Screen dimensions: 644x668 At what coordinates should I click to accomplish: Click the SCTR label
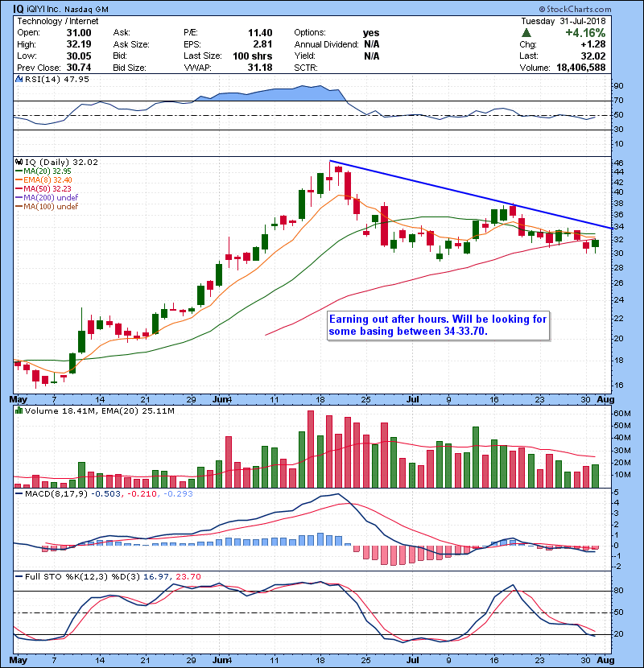(306, 68)
